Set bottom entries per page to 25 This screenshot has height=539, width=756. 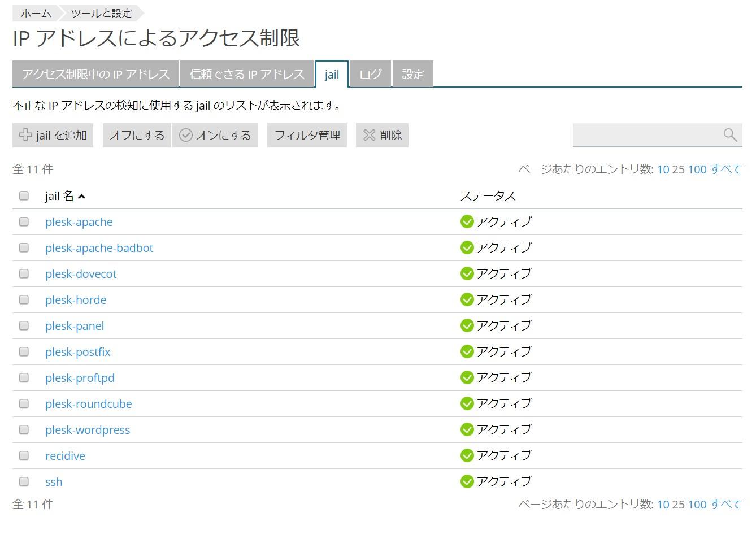[678, 505]
